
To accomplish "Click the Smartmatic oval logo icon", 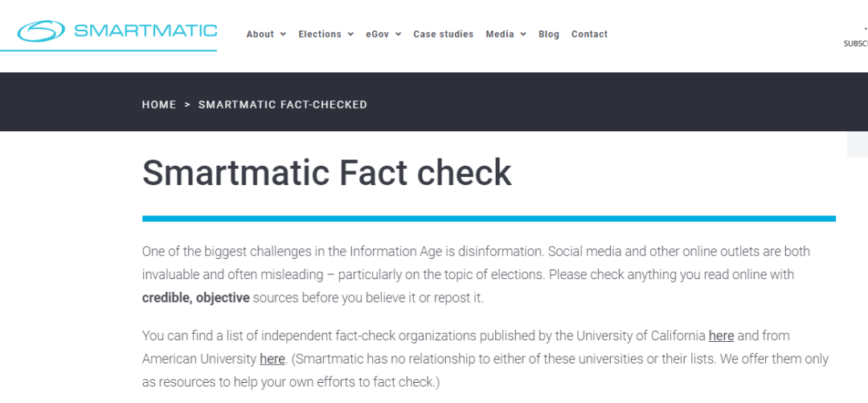I will (x=41, y=31).
